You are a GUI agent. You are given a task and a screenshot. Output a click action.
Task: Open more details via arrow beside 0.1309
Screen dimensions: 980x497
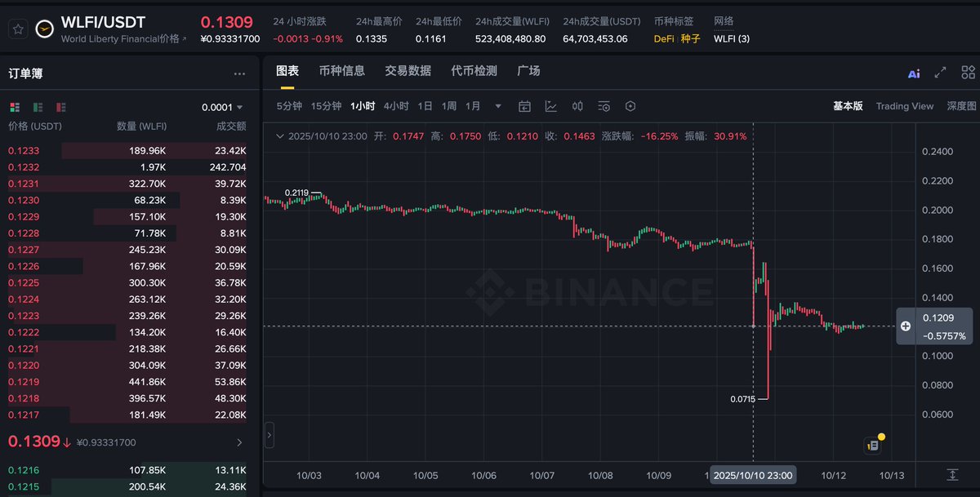click(x=239, y=442)
